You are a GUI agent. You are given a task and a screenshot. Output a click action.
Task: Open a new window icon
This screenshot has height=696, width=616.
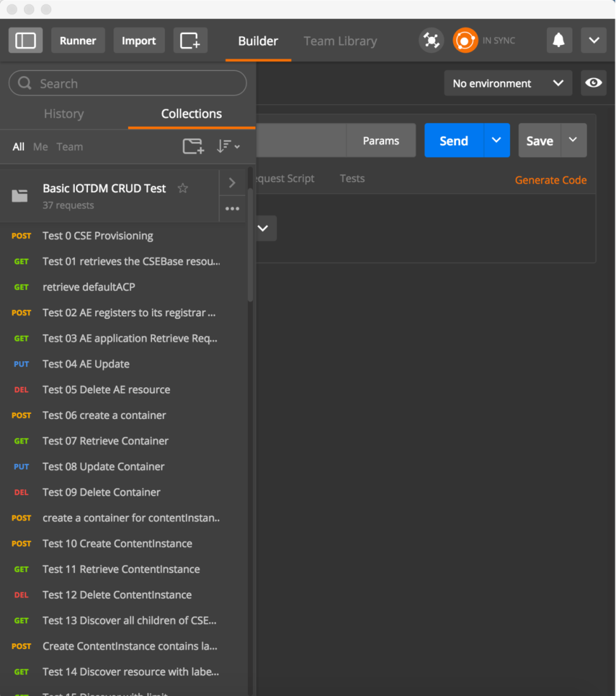190,41
